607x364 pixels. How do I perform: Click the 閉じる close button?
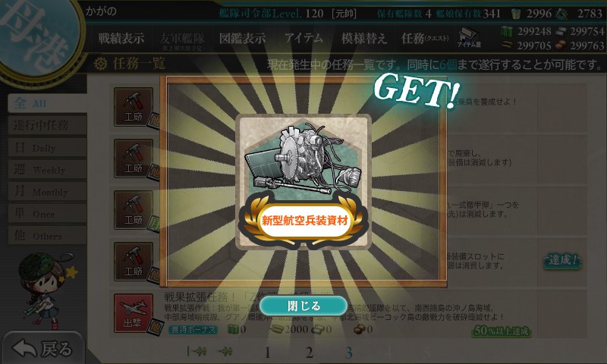click(303, 306)
